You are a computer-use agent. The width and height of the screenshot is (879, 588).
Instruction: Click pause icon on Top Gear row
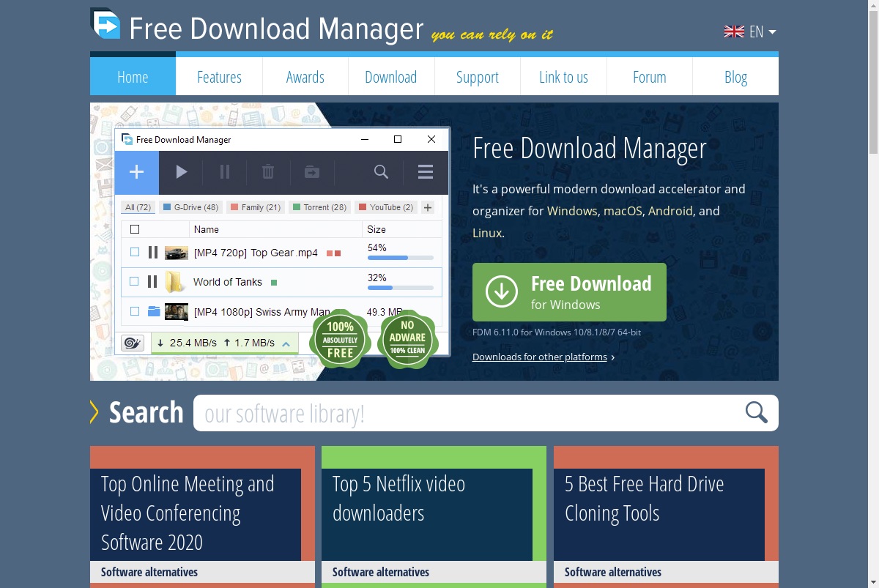click(153, 253)
